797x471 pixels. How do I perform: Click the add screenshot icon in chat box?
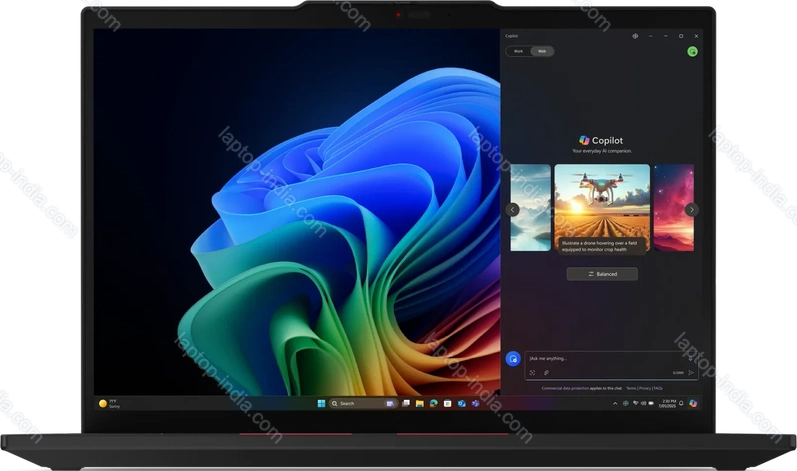[x=533, y=372]
